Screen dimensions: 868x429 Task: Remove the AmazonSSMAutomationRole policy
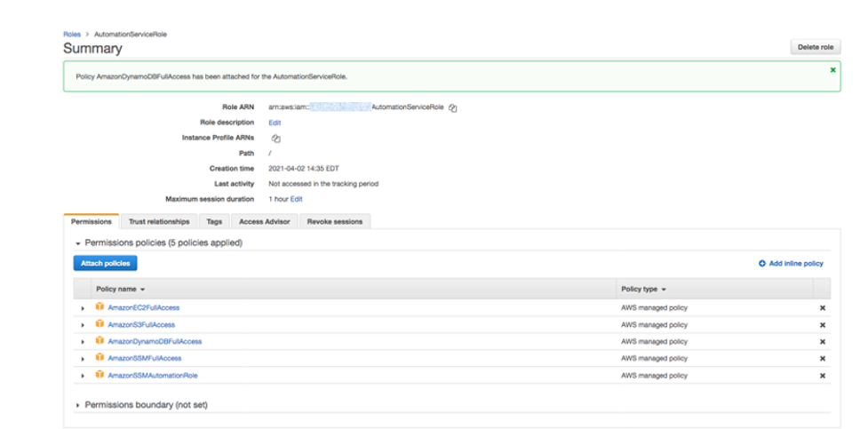click(823, 376)
